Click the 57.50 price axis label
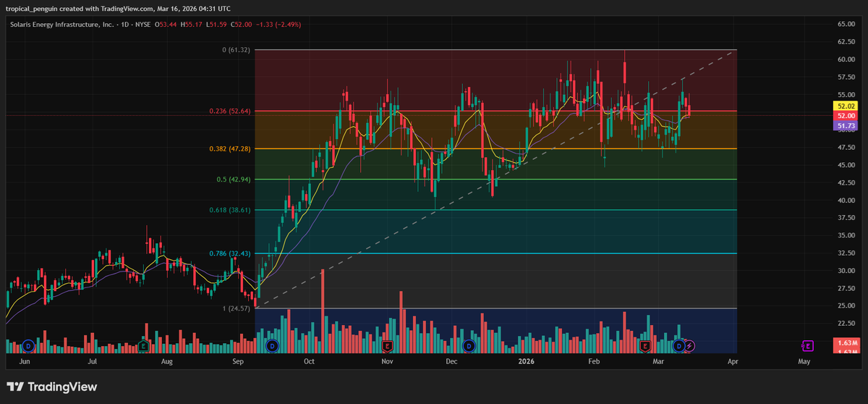 click(x=846, y=77)
